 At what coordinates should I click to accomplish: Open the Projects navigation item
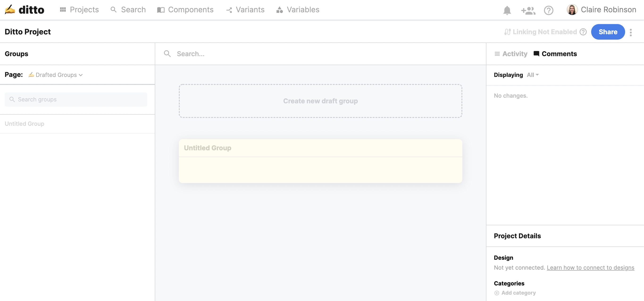tap(79, 10)
